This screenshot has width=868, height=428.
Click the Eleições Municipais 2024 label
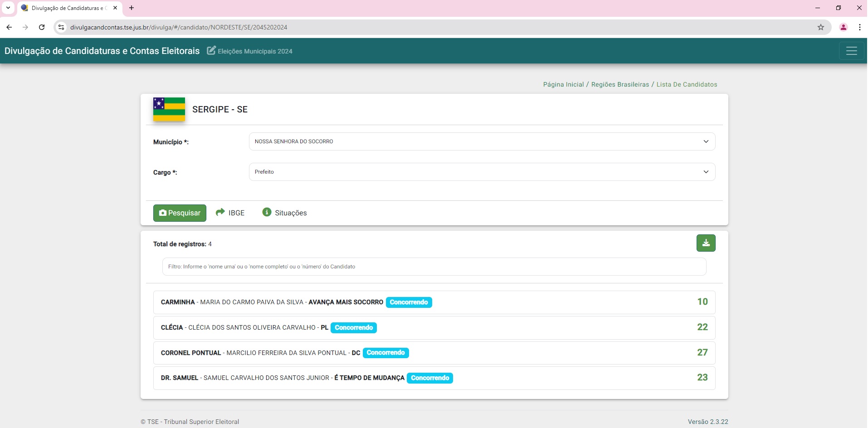pos(255,51)
